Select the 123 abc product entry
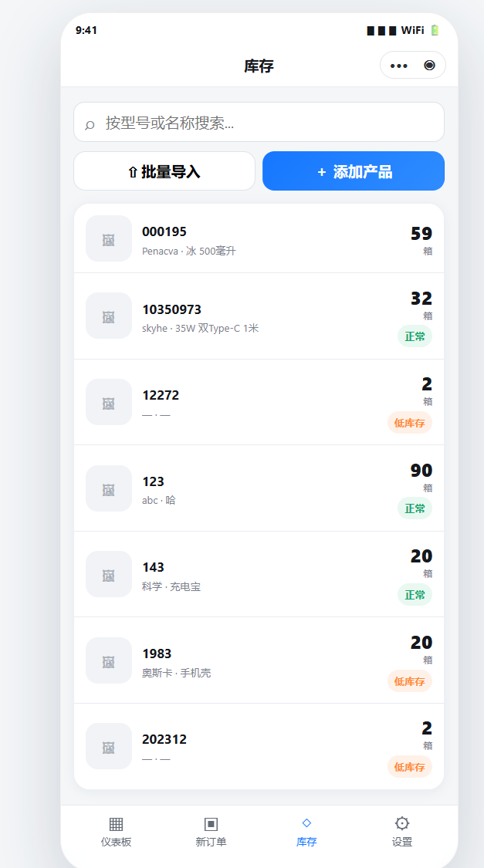 [x=259, y=488]
